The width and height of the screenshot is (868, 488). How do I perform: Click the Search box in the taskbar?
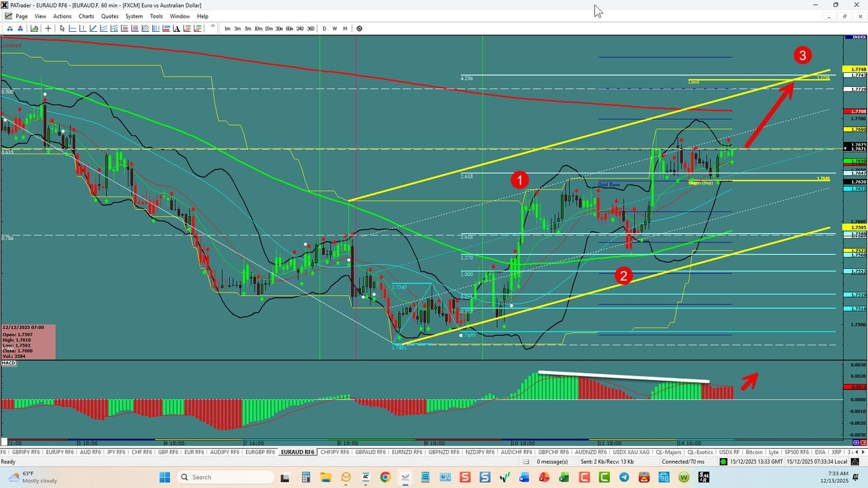click(x=225, y=477)
